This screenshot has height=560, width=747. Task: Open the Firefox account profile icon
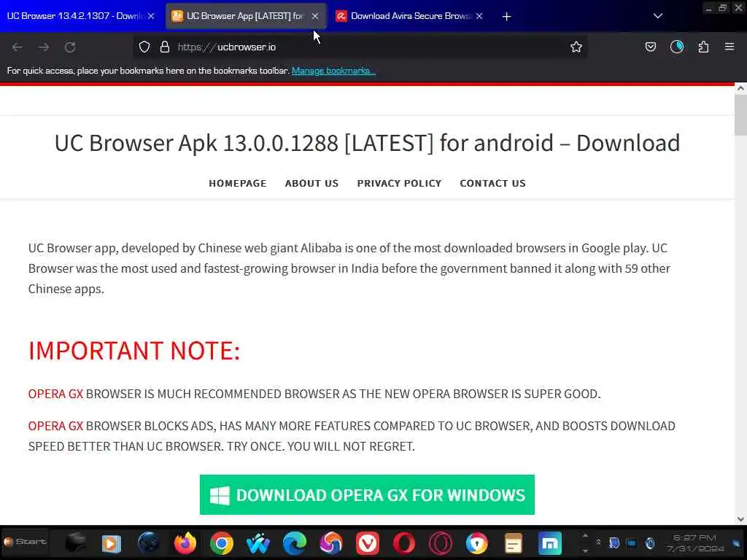(677, 47)
